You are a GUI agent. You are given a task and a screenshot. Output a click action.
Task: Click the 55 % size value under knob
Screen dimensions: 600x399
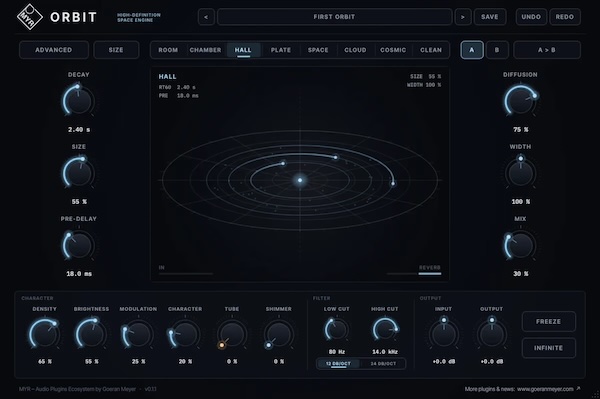click(79, 202)
